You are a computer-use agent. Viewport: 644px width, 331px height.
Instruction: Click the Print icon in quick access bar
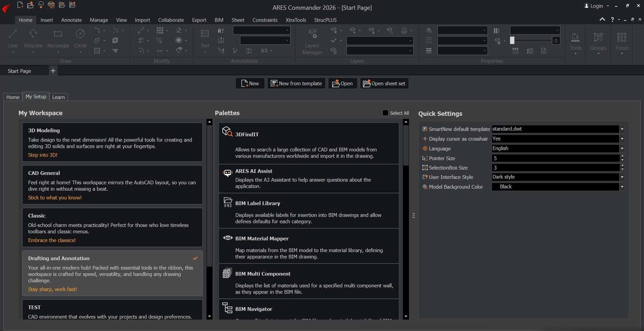pyautogui.click(x=51, y=5)
